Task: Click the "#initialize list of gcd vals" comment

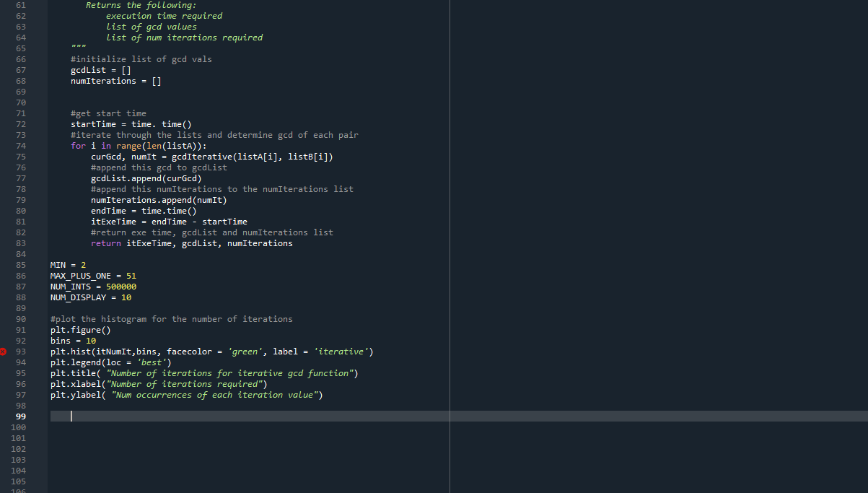Action: (x=141, y=59)
